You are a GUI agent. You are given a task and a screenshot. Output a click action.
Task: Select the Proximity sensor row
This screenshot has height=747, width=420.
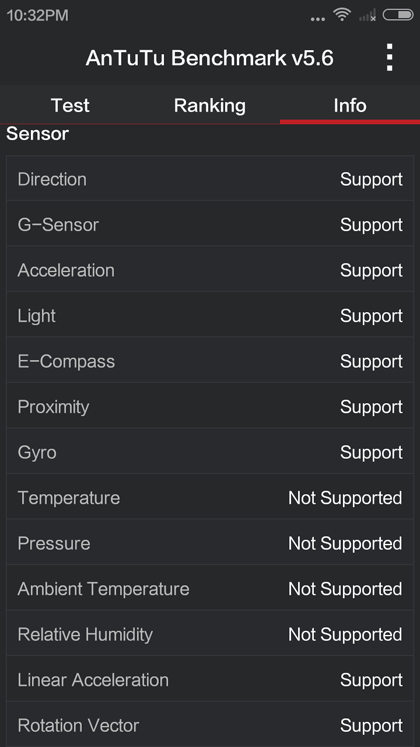pos(210,406)
